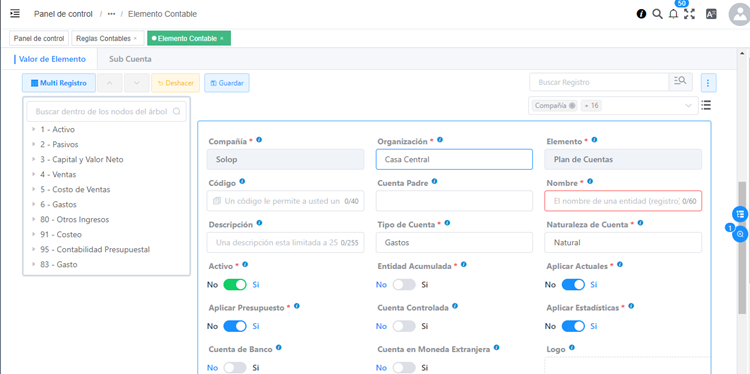Viewport: 750px width, 374px height.
Task: Open the language switcher icon
Action: click(x=711, y=14)
